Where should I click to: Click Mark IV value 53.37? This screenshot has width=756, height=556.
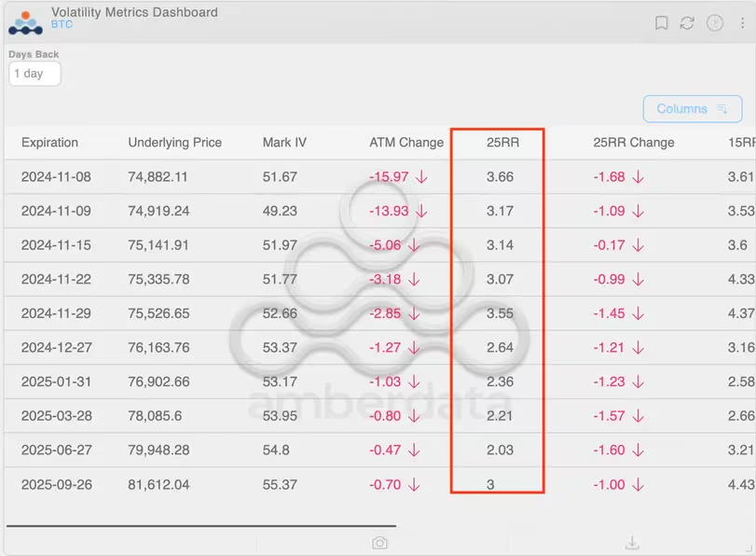[280, 348]
